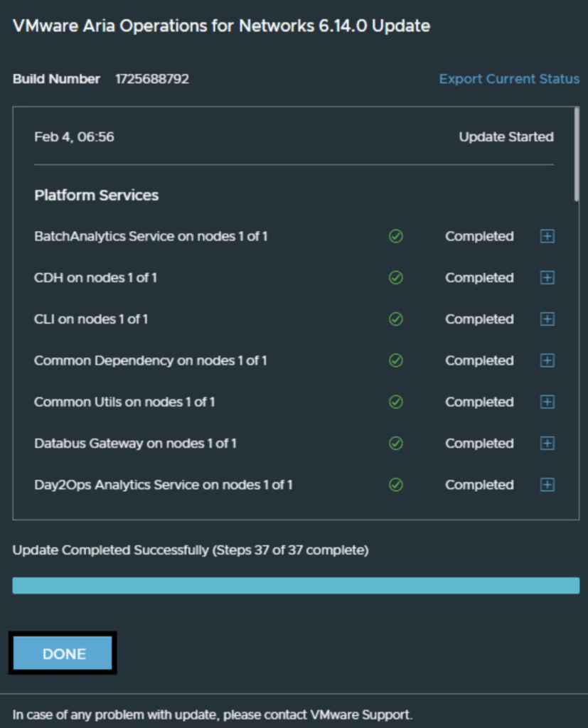The image size is (588, 728).
Task: Click the BatchAnalytics Service green check icon
Action: [x=396, y=237]
